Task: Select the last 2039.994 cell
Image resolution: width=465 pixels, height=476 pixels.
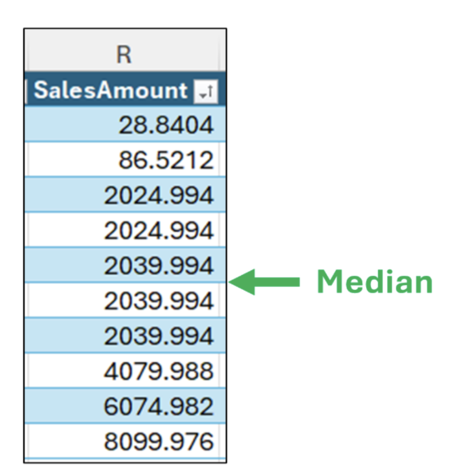Action: point(158,336)
